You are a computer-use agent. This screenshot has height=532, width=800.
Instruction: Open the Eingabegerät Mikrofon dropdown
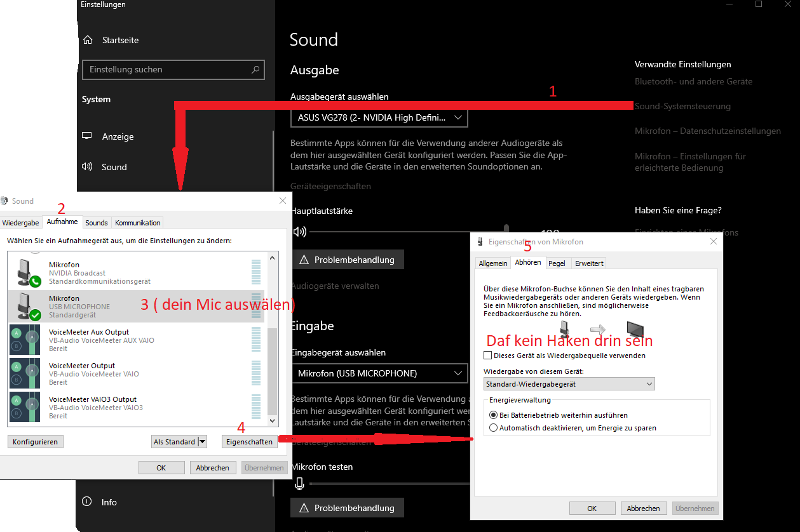pyautogui.click(x=379, y=373)
